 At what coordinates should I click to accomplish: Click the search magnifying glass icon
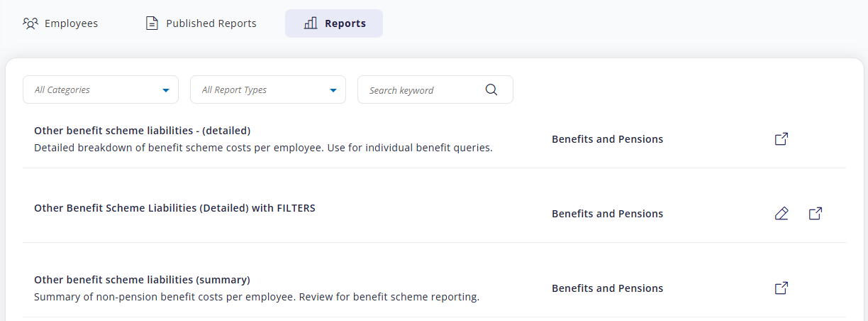(491, 89)
